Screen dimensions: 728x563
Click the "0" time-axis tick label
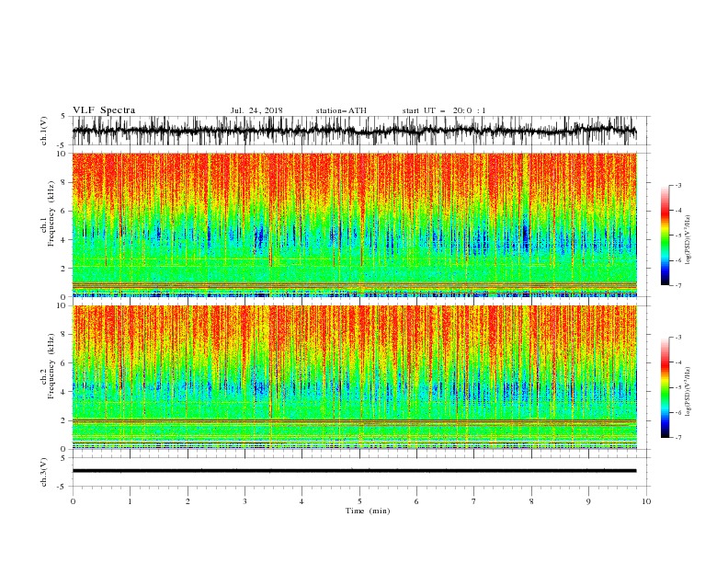pyautogui.click(x=73, y=501)
